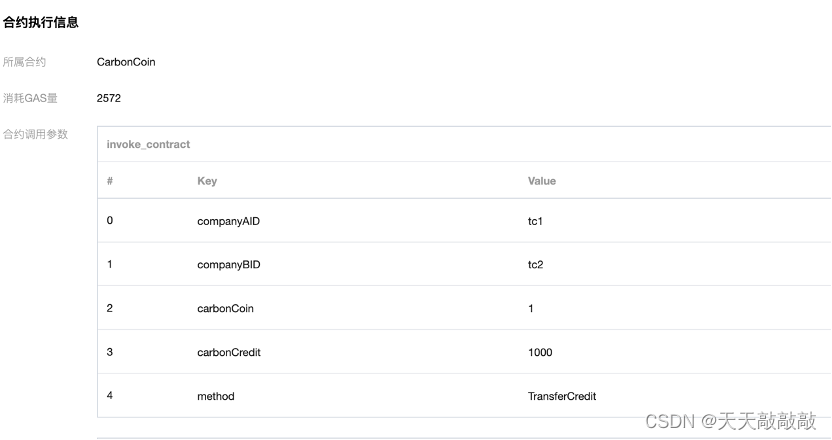This screenshot has height=440, width=832.
Task: Click the 所属合约 label
Action: click(x=24, y=62)
